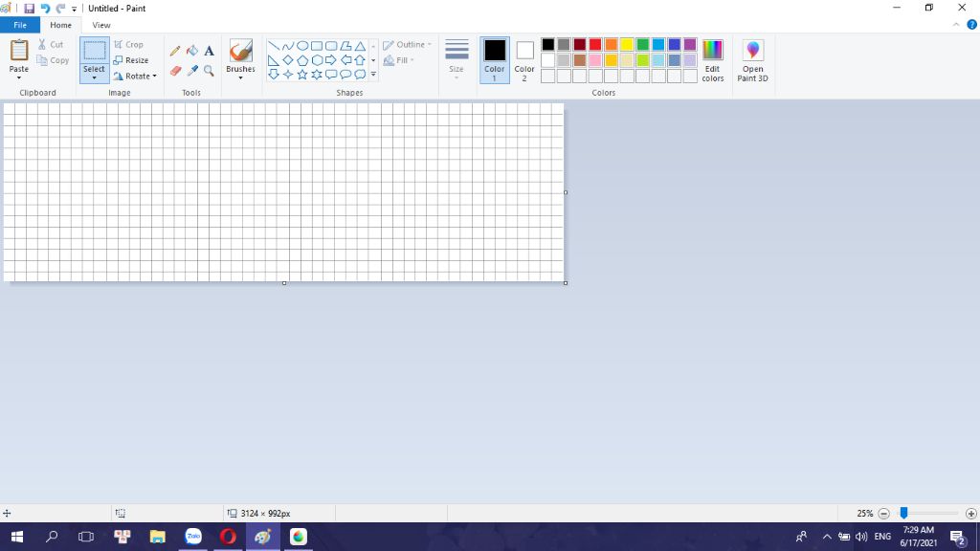
Task: Activate Color 2 background selector
Action: pos(524,60)
